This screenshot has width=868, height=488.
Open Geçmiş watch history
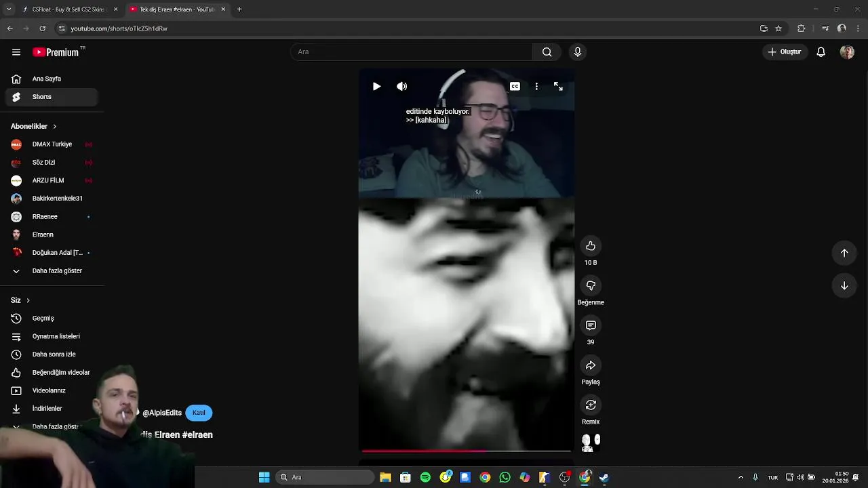[x=52, y=319]
